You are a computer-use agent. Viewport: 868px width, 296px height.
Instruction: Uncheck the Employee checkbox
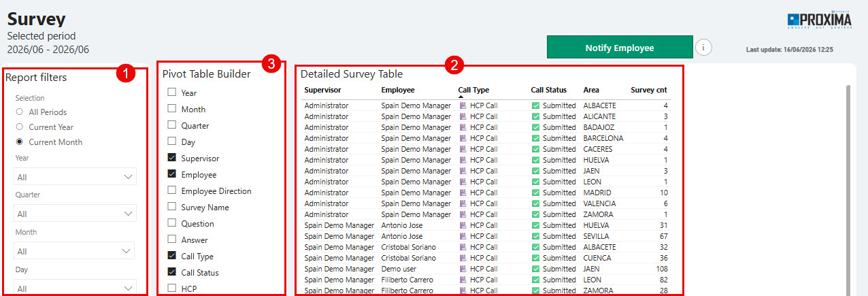click(171, 174)
